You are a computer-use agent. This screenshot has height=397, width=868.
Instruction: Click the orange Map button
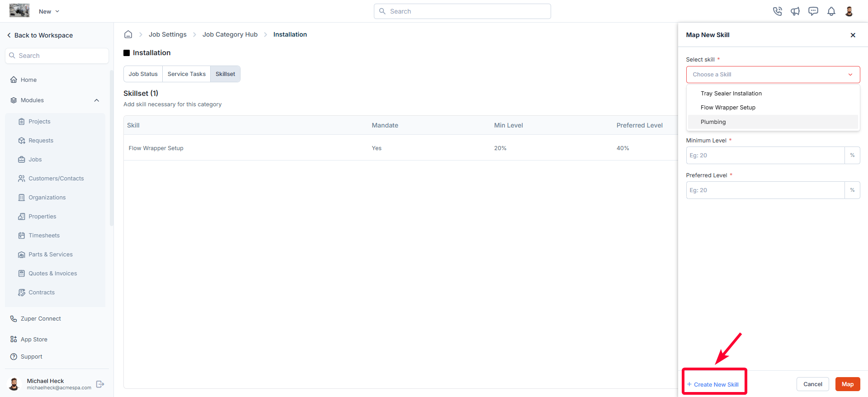click(848, 384)
